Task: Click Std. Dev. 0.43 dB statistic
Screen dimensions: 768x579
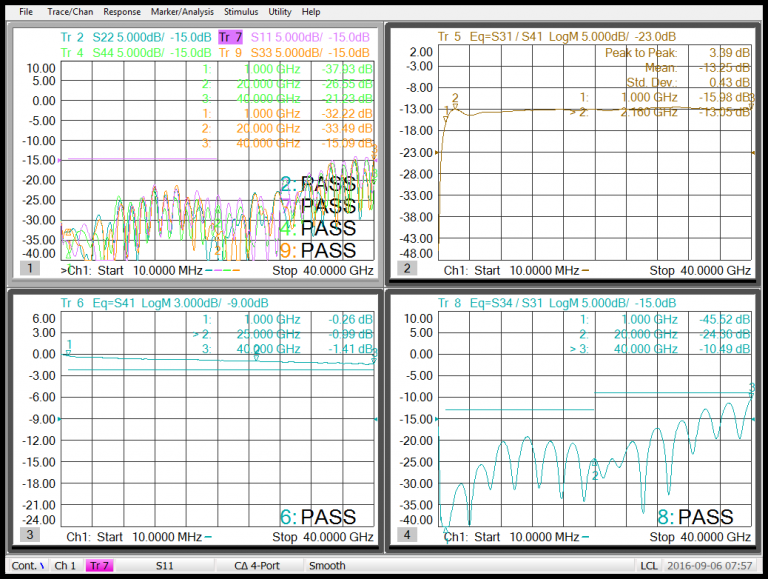Action: (x=689, y=82)
